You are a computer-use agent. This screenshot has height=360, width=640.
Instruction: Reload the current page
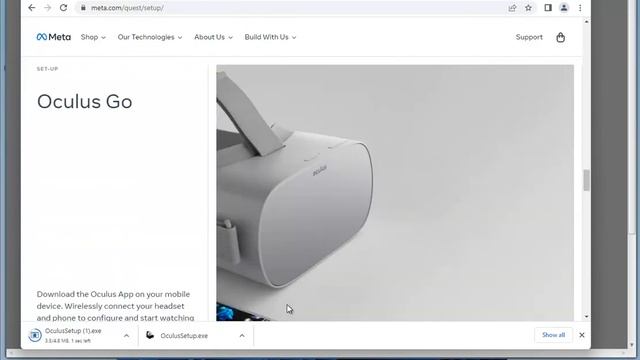(x=63, y=8)
